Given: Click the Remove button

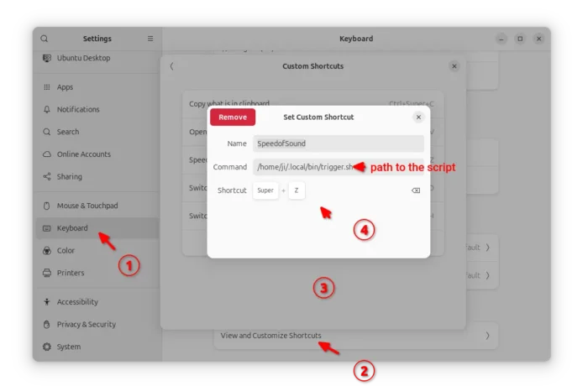Looking at the screenshot, I should coord(233,117).
